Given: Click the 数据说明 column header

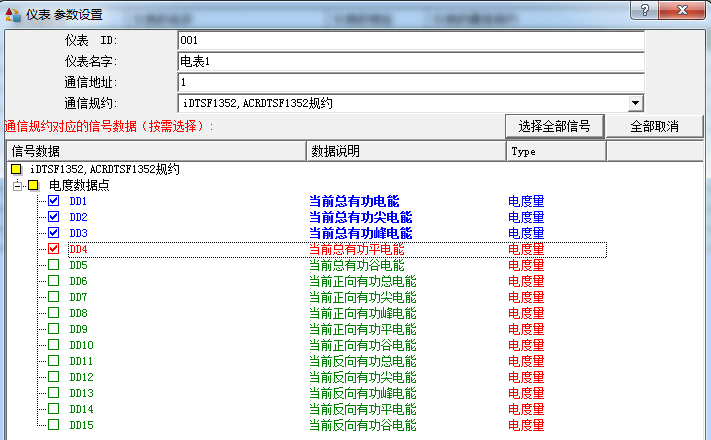Looking at the screenshot, I should (407, 151).
